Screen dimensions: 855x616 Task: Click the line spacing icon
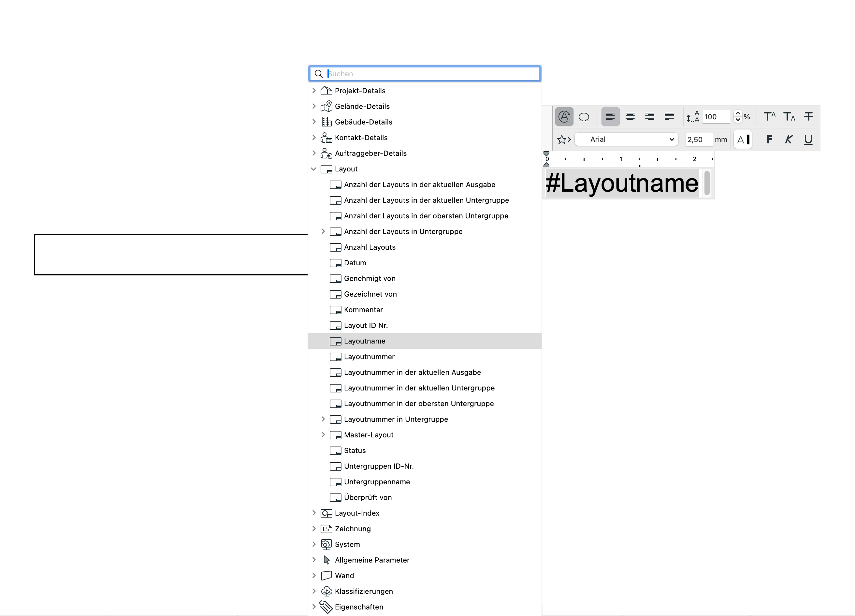coord(693,117)
